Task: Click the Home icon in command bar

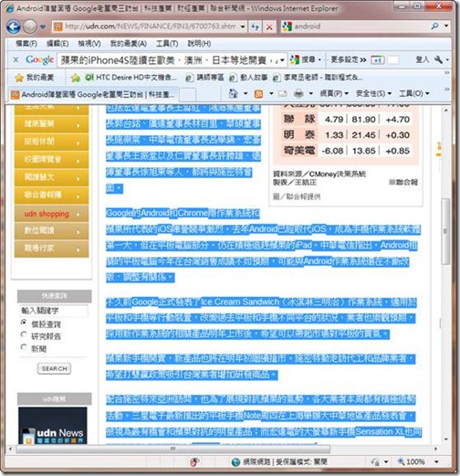Action: (233, 93)
